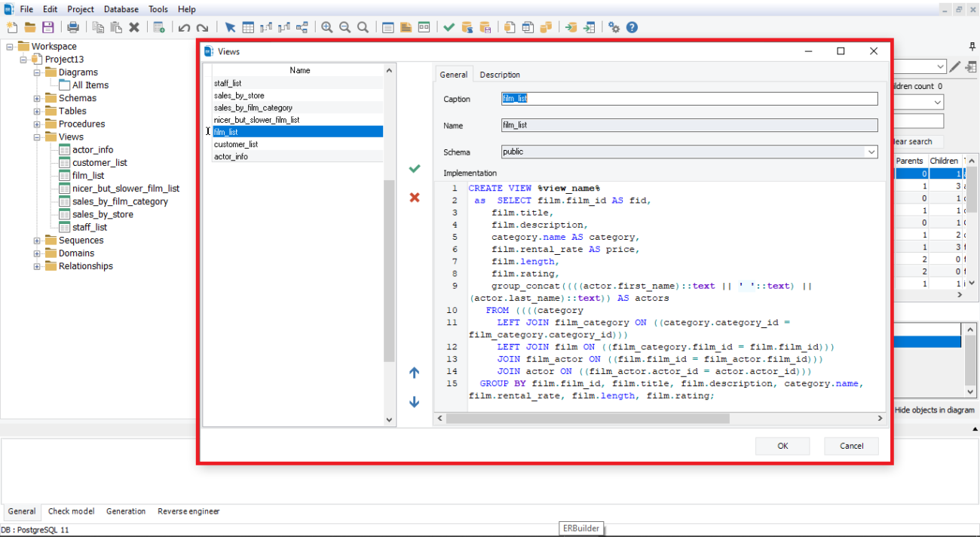The image size is (980, 537).
Task: Expand the Tables node in workspace tree
Action: [38, 112]
